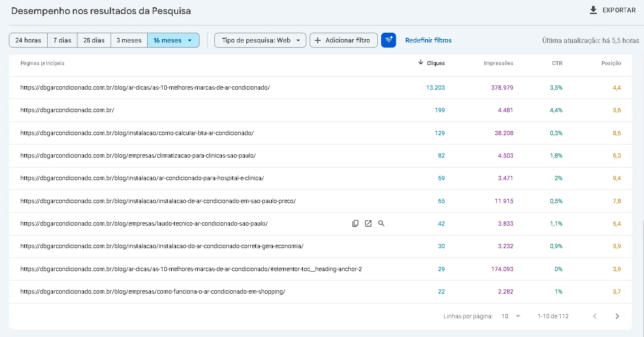Click Páginas principais column header

point(43,63)
